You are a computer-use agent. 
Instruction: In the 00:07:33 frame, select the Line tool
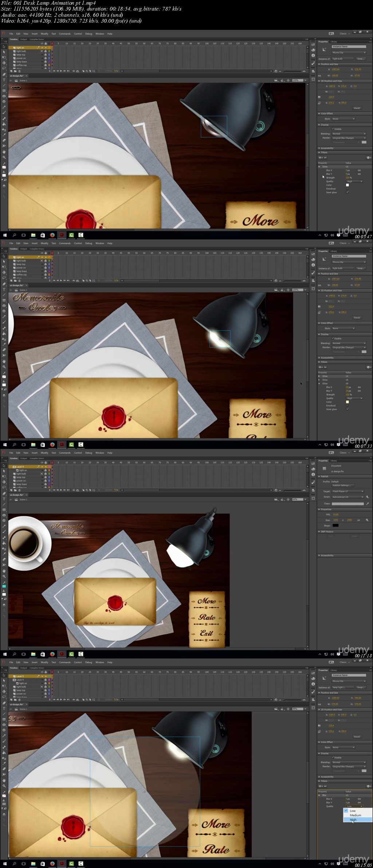tap(4, 295)
